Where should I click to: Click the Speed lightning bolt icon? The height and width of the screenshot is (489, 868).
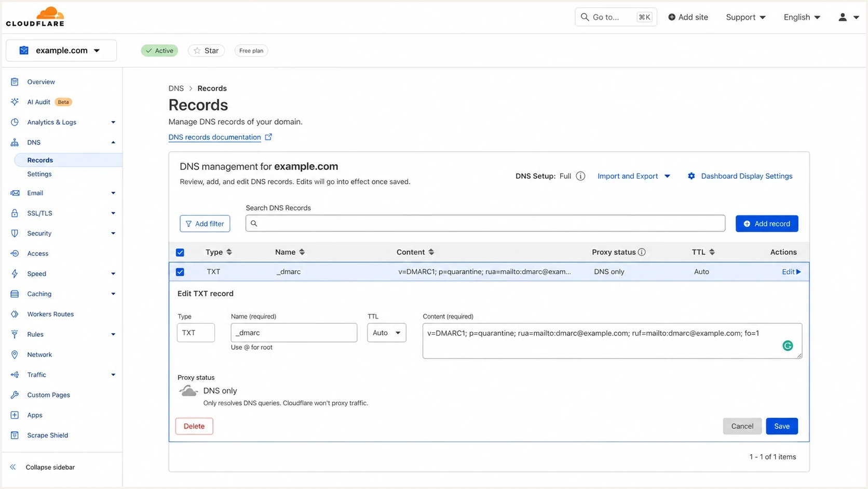click(x=15, y=274)
